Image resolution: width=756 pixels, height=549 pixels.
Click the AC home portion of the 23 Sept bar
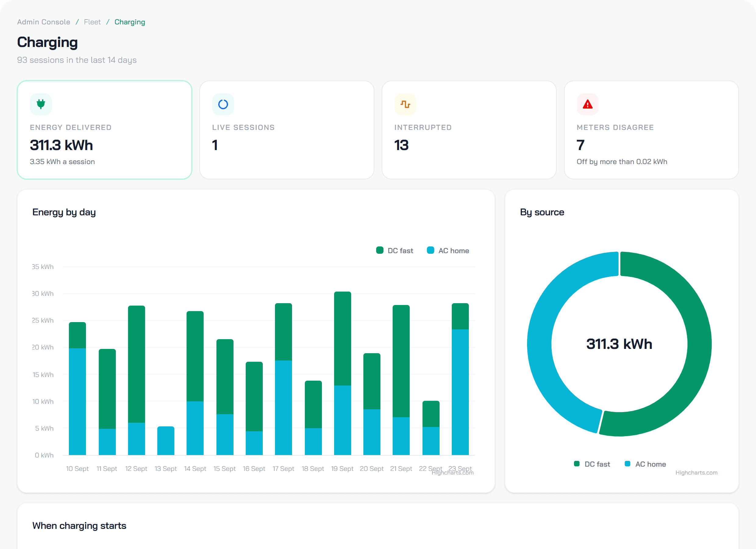(460, 392)
